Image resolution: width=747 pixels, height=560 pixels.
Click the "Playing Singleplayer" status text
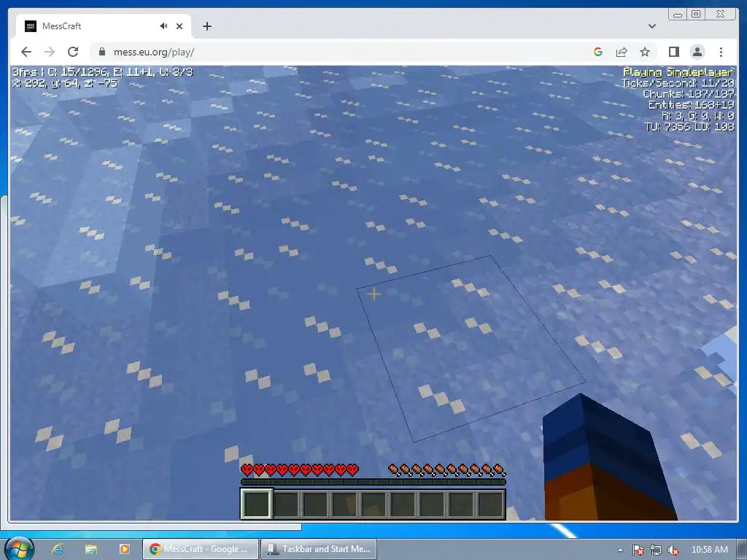pos(678,72)
